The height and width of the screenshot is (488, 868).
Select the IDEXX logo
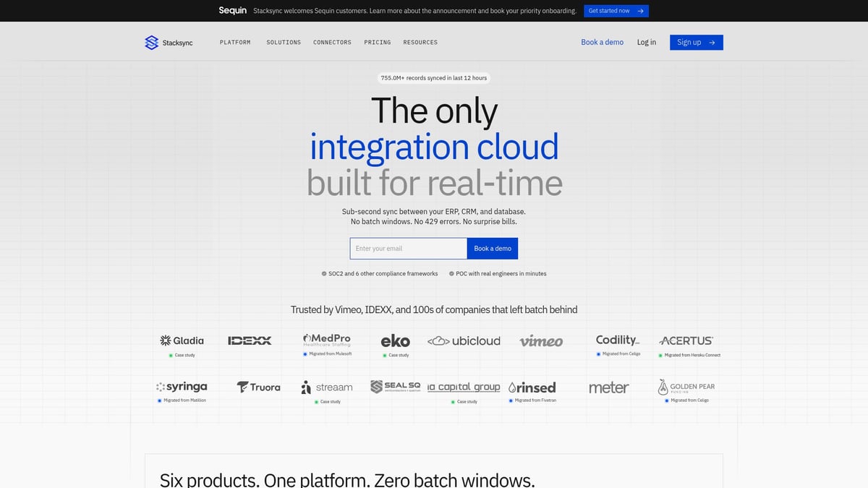(249, 340)
